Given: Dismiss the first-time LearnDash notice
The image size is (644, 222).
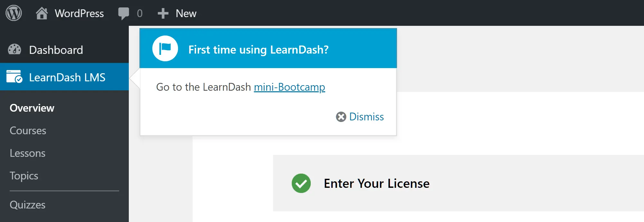Looking at the screenshot, I should [x=367, y=117].
